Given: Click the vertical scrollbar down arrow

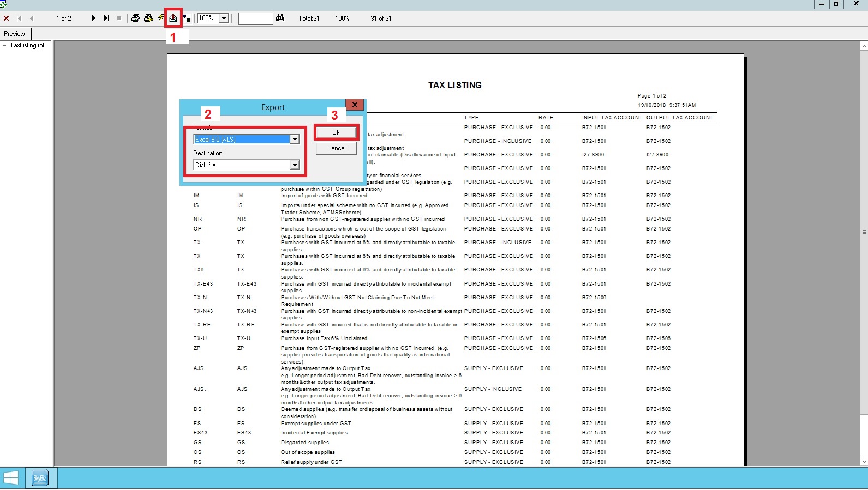Looking at the screenshot, I should pyautogui.click(x=864, y=461).
